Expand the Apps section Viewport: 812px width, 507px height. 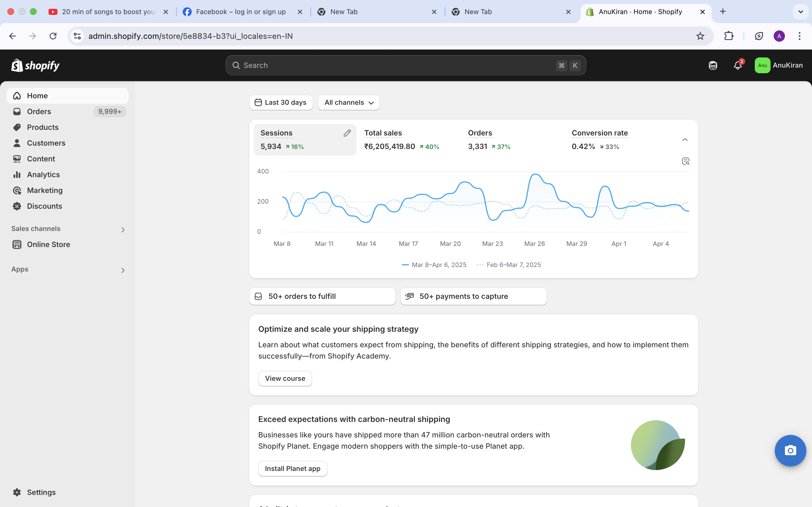(x=123, y=270)
